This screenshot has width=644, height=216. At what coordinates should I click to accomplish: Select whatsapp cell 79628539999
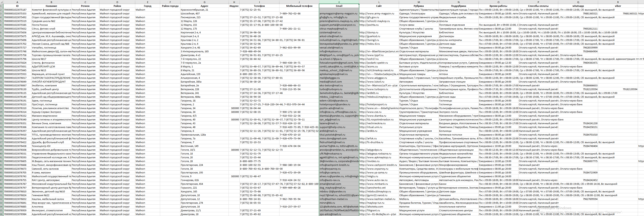578,48
